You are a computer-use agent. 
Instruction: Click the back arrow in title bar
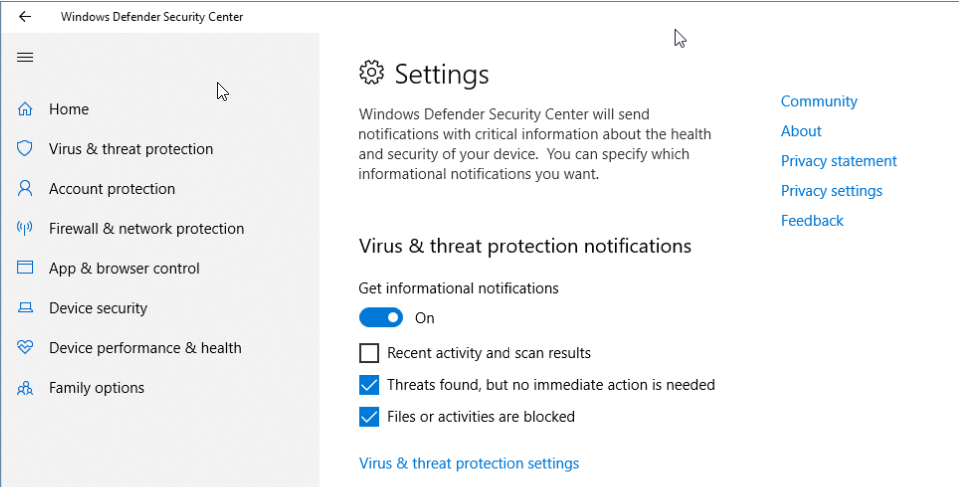(x=24, y=17)
